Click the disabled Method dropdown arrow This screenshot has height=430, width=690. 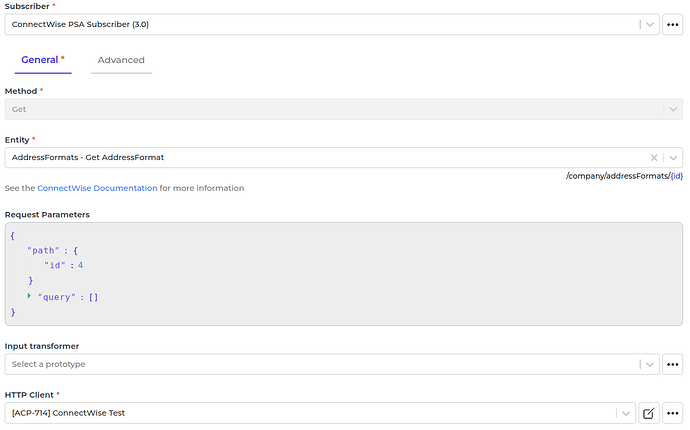point(673,109)
